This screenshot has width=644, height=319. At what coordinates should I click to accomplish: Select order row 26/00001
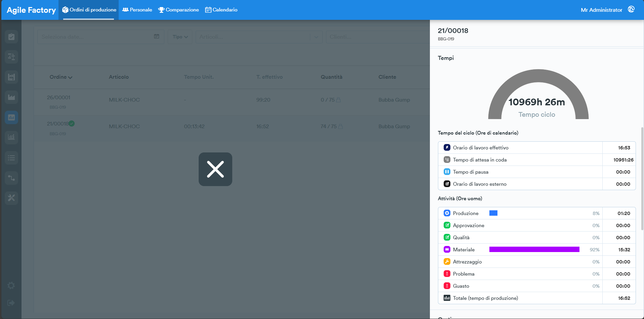232,102
